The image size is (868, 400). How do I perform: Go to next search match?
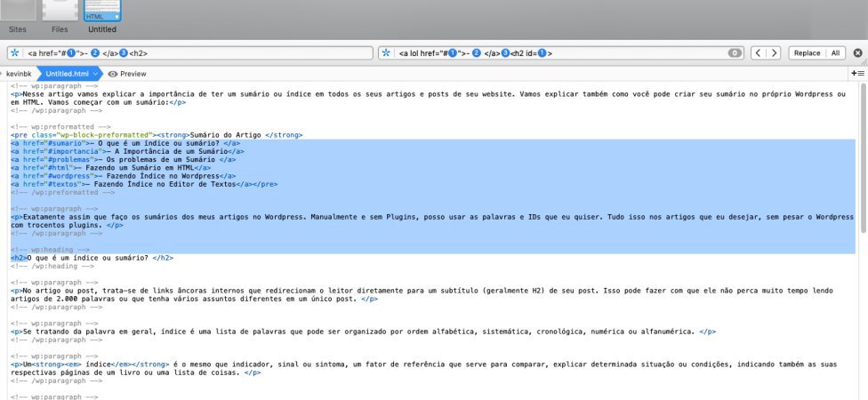(774, 53)
